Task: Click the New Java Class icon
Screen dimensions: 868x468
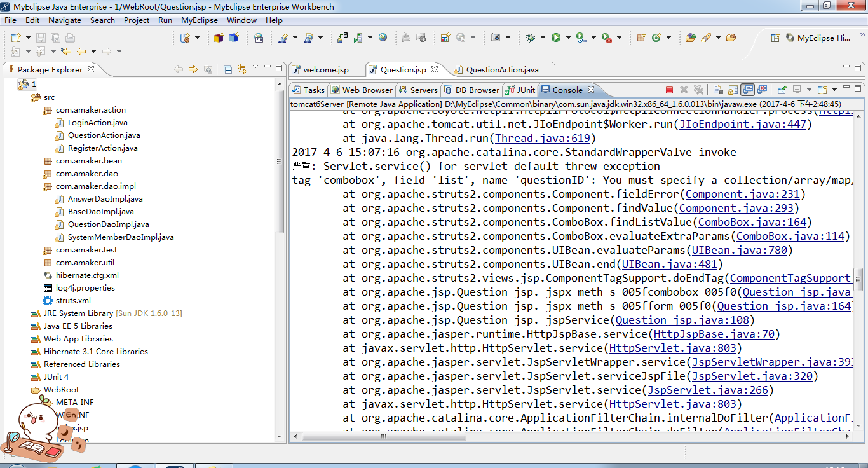Action: click(656, 38)
